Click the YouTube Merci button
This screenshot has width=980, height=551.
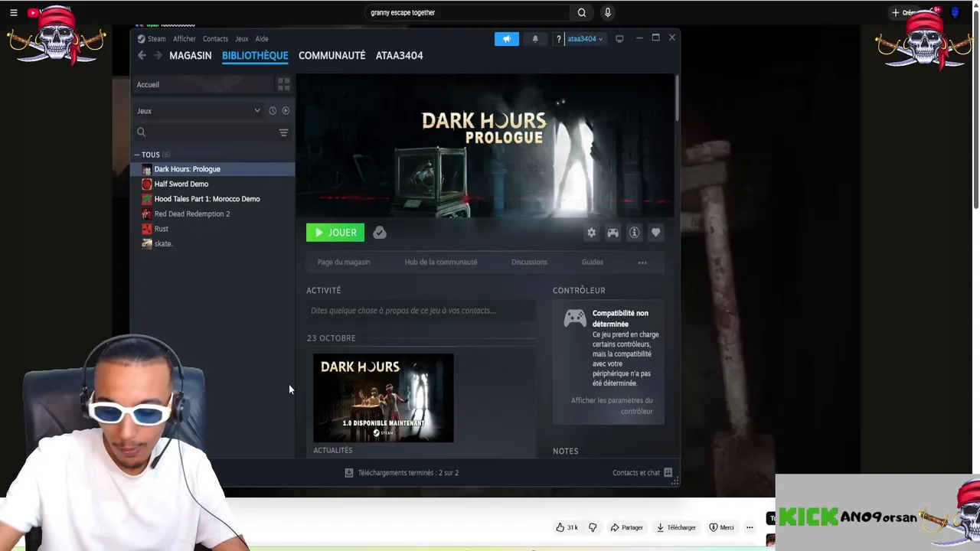tap(721, 527)
